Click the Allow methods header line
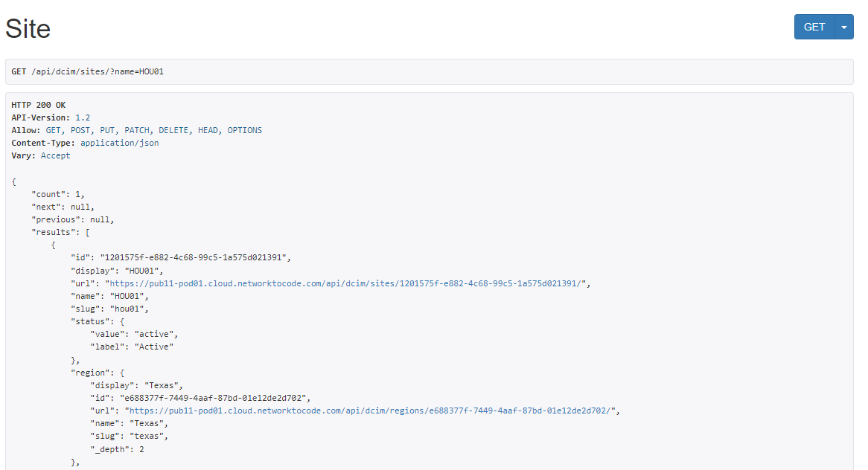 [x=136, y=130]
